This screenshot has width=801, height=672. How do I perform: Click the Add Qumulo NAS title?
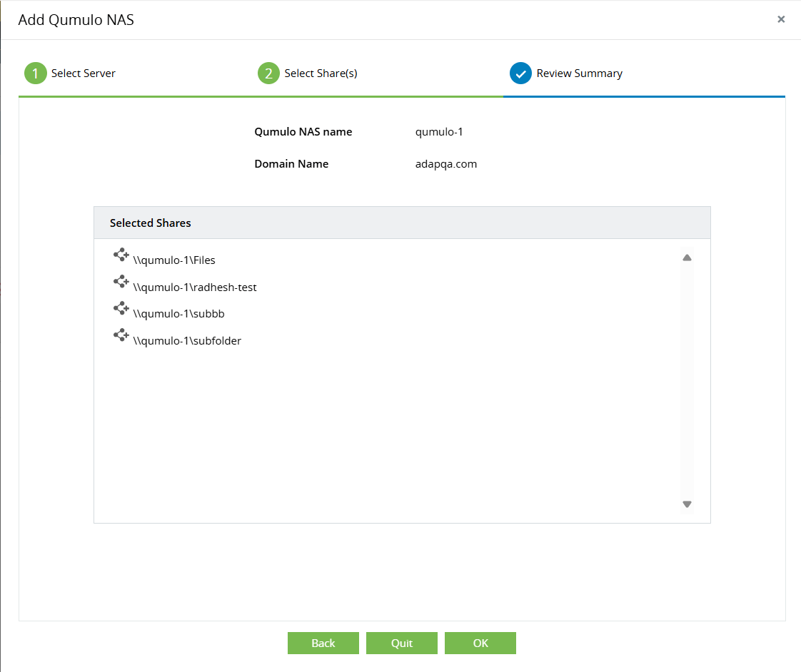point(76,20)
